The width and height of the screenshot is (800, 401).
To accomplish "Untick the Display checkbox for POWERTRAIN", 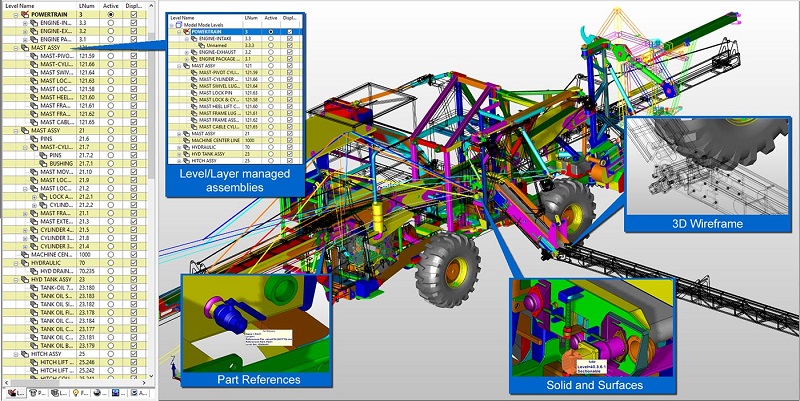I will tap(134, 14).
